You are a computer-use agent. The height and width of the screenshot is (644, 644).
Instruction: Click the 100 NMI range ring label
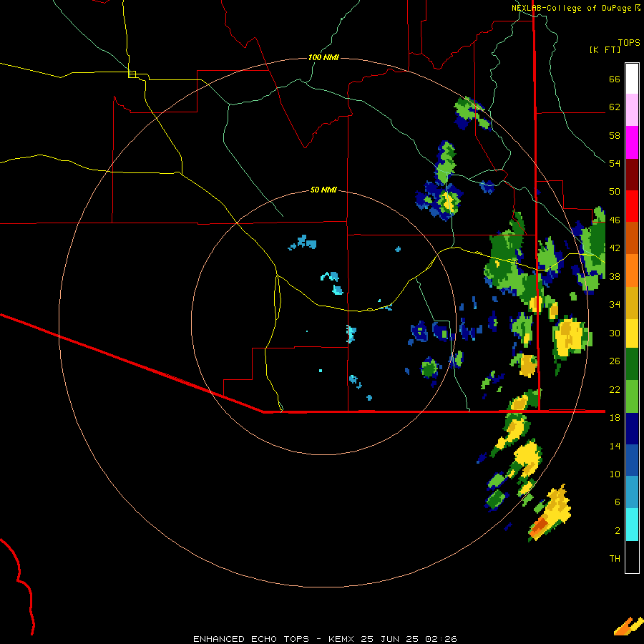pyautogui.click(x=323, y=57)
